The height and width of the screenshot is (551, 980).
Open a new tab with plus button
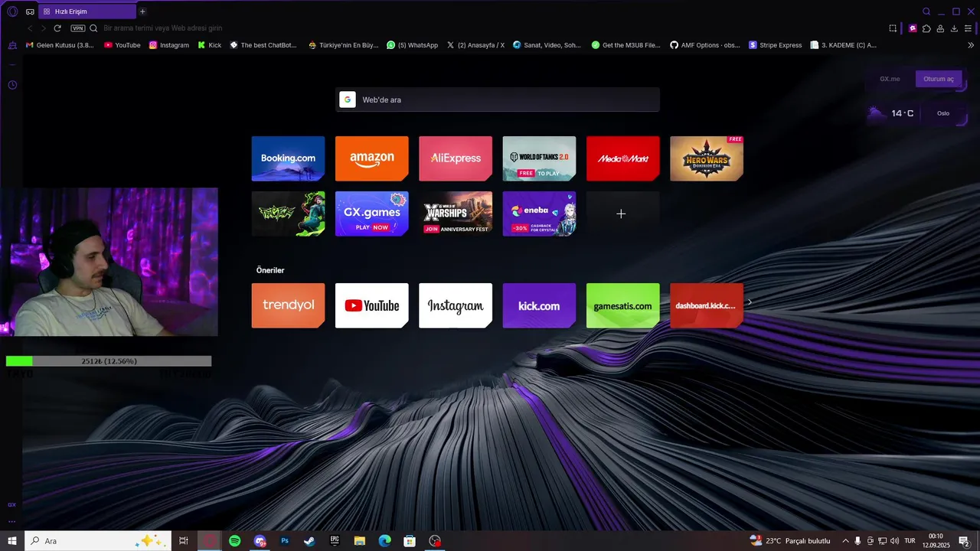(142, 11)
